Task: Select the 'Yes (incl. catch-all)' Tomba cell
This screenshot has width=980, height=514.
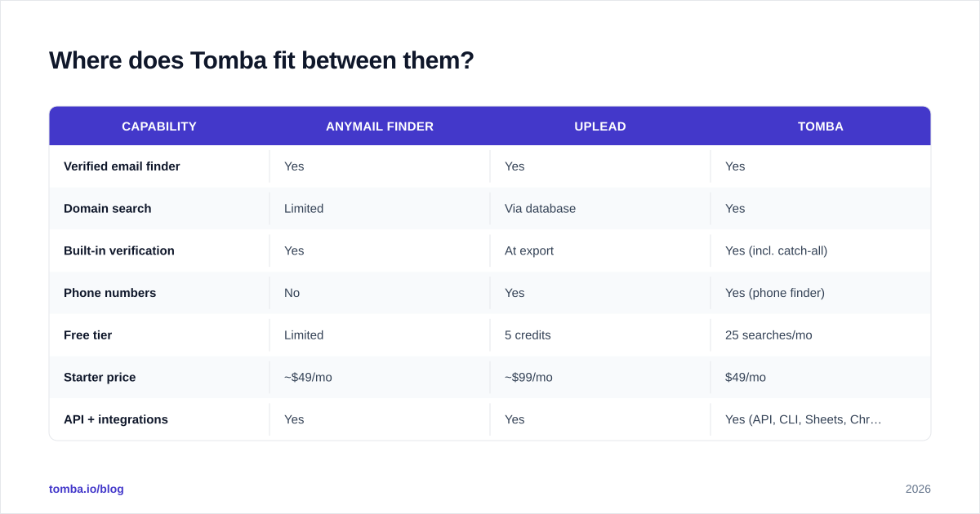Action: click(x=776, y=251)
